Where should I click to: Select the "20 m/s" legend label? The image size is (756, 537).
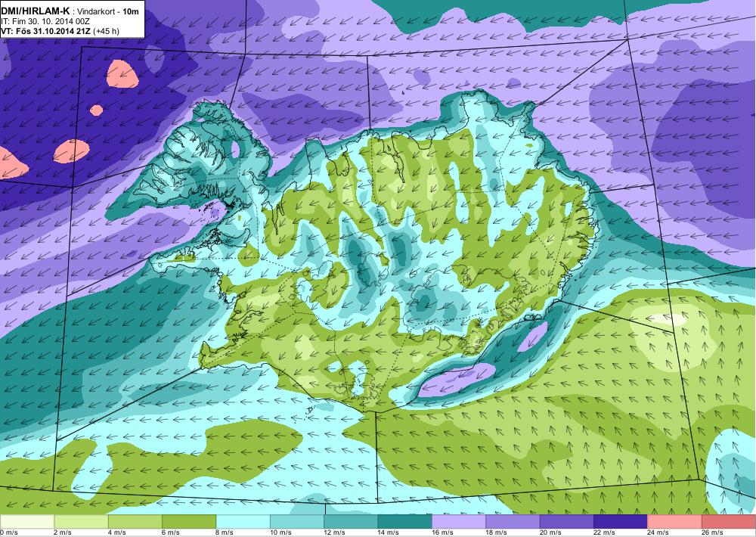(x=550, y=532)
